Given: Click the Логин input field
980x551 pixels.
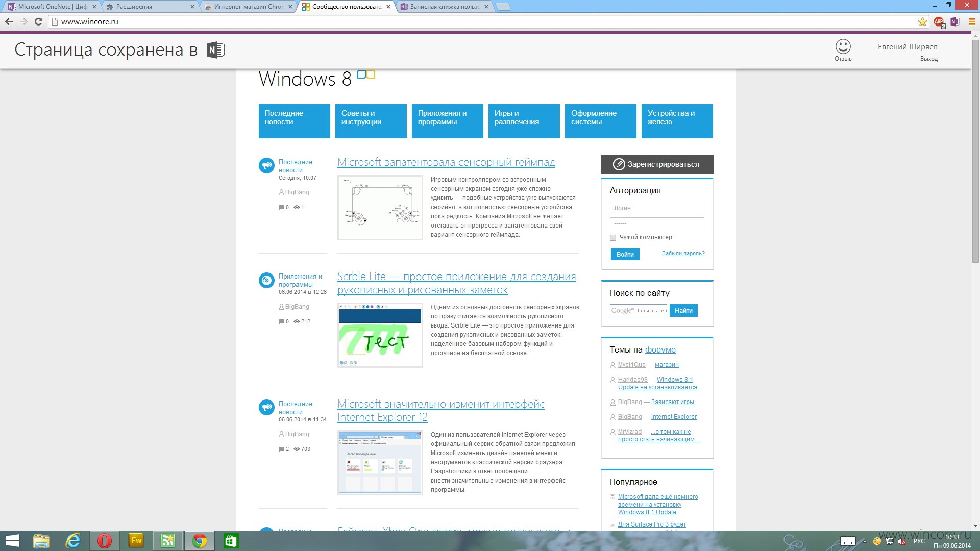Looking at the screenshot, I should click(657, 208).
